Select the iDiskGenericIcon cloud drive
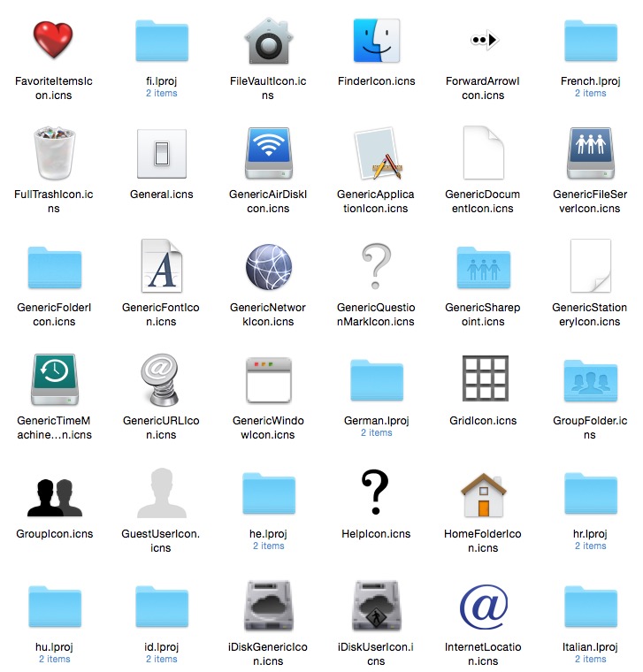Viewport: 643px width, 672px height. click(268, 606)
